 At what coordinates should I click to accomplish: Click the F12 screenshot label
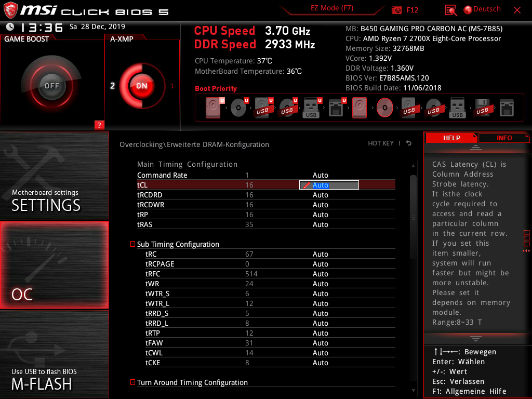[x=412, y=10]
